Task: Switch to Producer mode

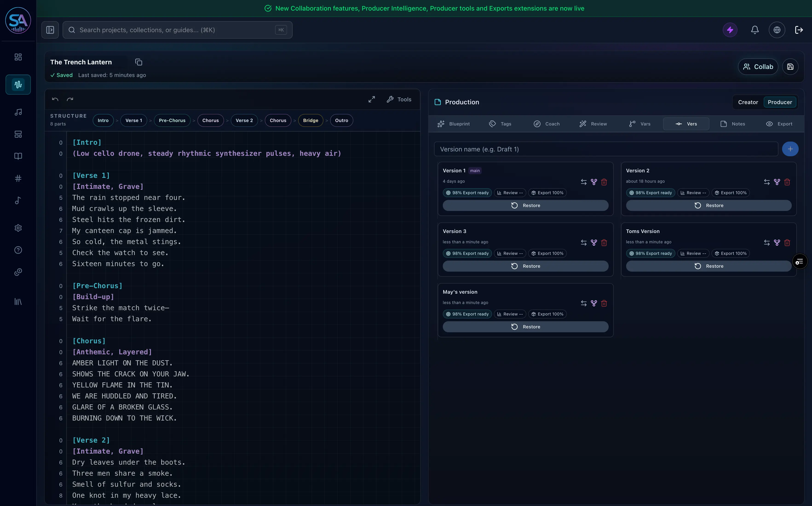Action: [780, 102]
